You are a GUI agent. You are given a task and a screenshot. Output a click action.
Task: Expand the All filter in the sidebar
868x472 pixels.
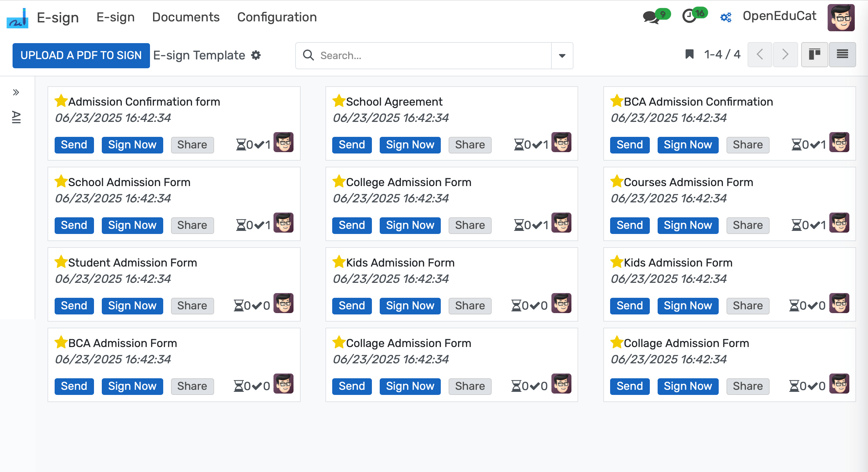pyautogui.click(x=16, y=117)
